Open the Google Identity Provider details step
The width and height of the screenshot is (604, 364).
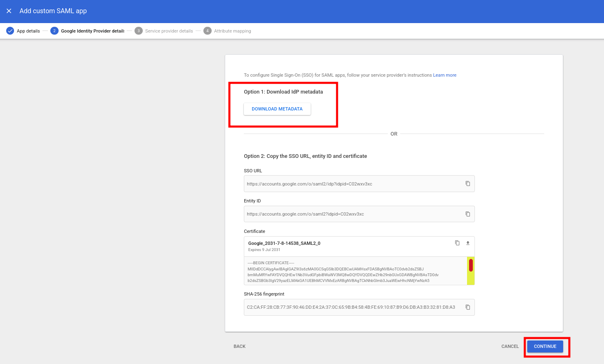click(93, 31)
